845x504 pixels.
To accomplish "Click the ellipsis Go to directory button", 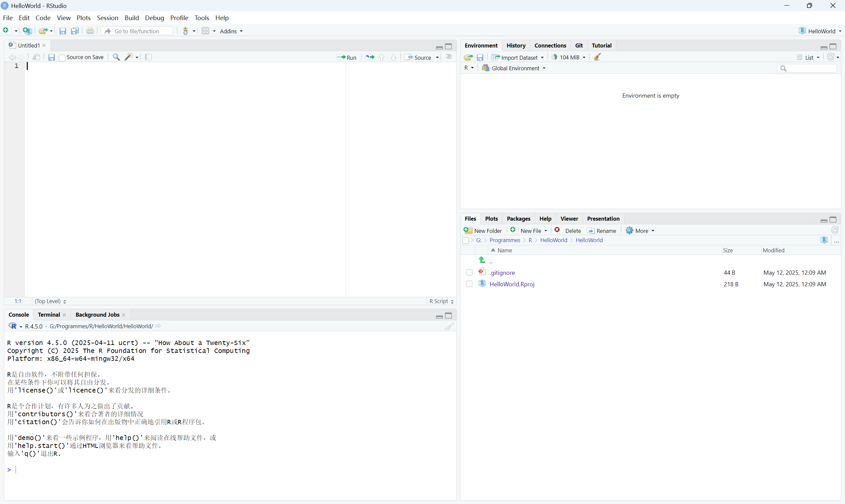I will click(836, 241).
